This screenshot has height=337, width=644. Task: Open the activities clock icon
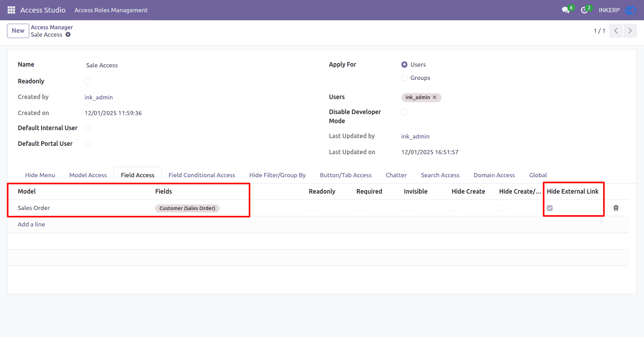[x=584, y=10]
